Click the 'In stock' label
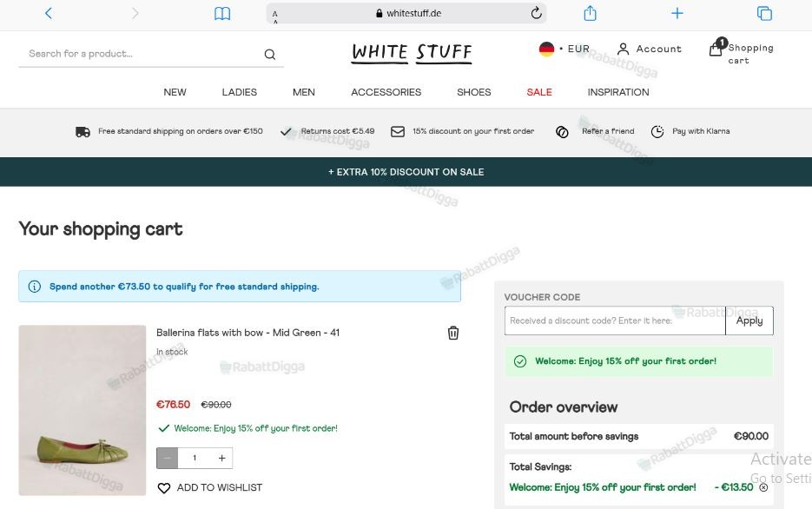This screenshot has width=812, height=509. click(172, 352)
